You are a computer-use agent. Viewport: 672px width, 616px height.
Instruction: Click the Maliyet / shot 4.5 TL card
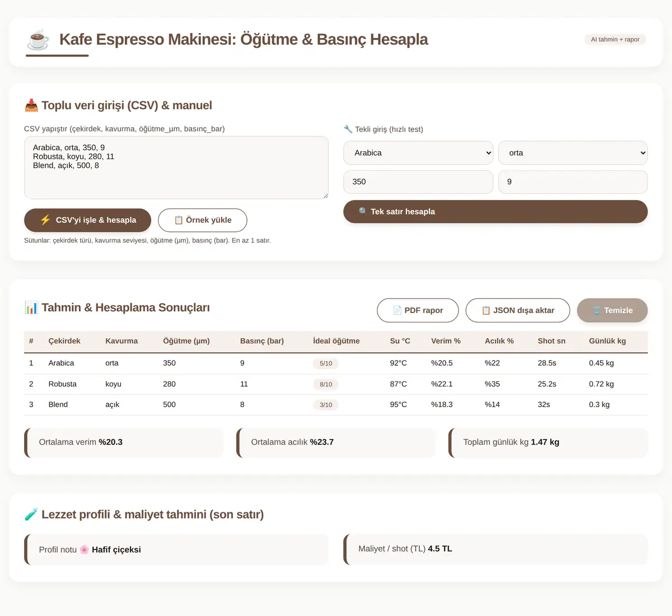point(496,549)
